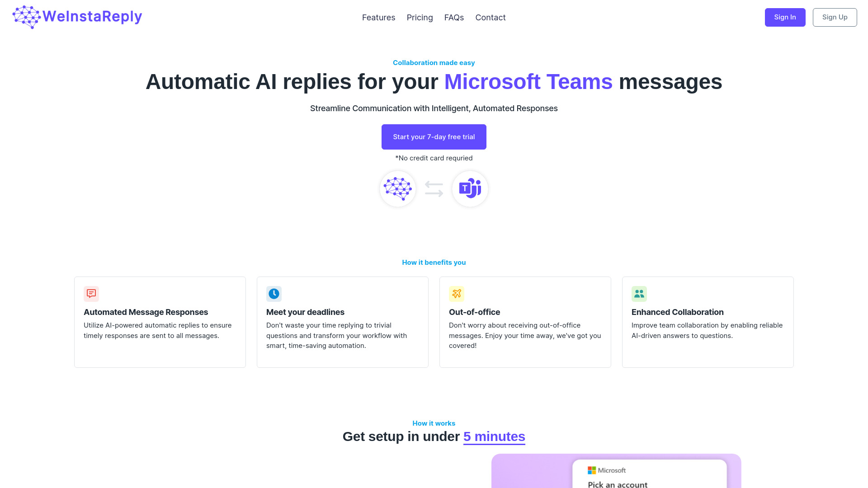Expand the How it works section
The width and height of the screenshot is (868, 488).
434,423
